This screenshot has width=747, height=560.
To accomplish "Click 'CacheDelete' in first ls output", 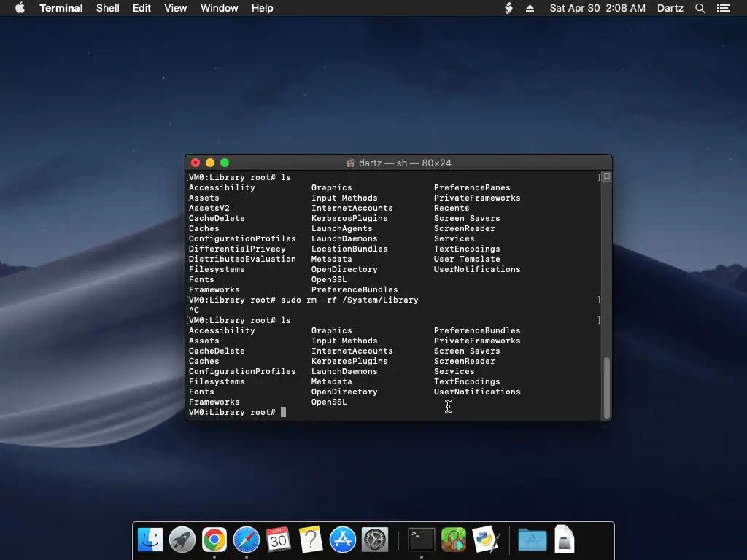I will click(x=217, y=218).
